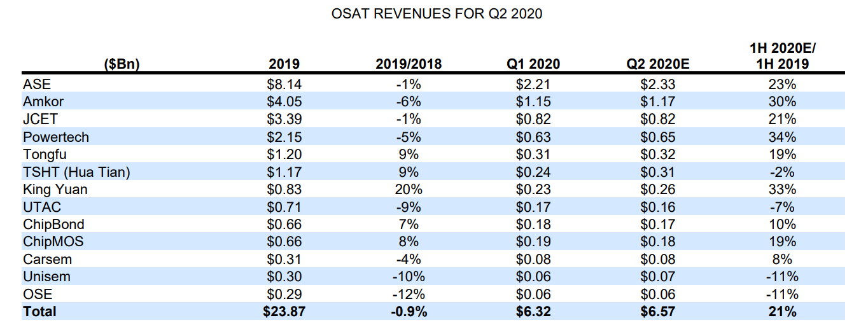The image size is (868, 334).
Task: Click the title 'OSAT REVENUES FOR Q2 2020'
Action: [x=437, y=13]
